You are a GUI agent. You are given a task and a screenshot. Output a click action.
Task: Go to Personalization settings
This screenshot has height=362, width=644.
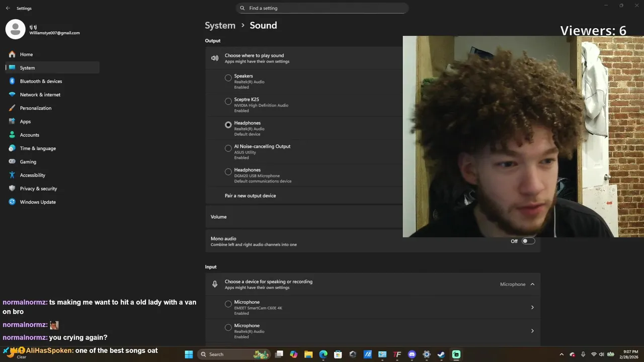52,108
